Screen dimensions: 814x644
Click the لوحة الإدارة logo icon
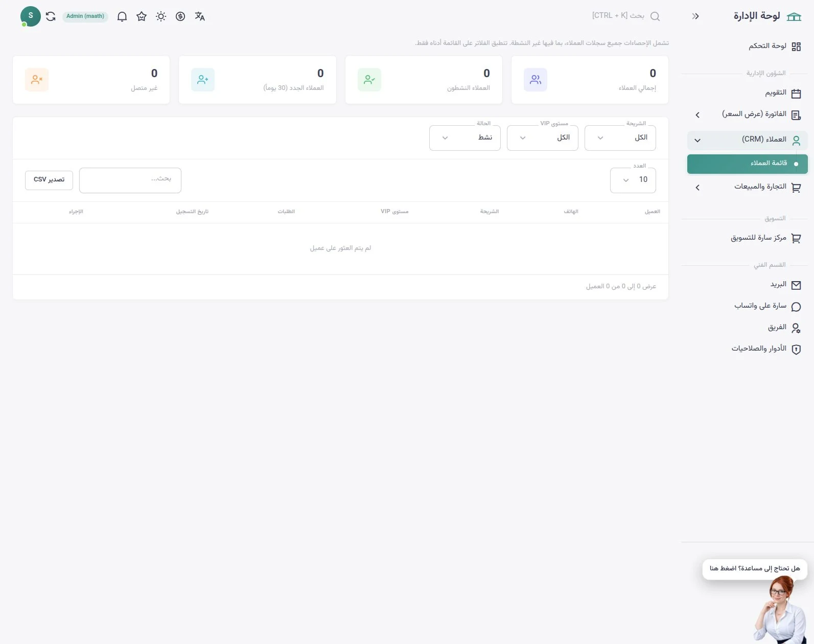794,16
